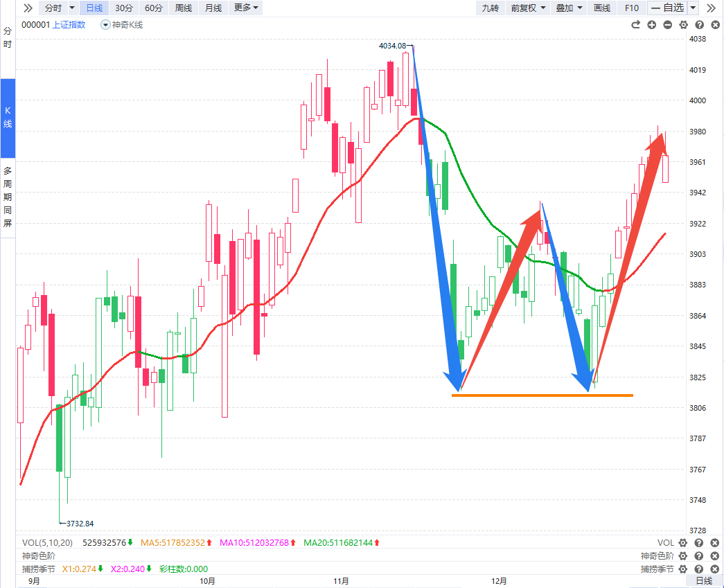Viewport: 724px width, 588px height.
Task: Open main chart settings gear
Action: click(x=683, y=25)
